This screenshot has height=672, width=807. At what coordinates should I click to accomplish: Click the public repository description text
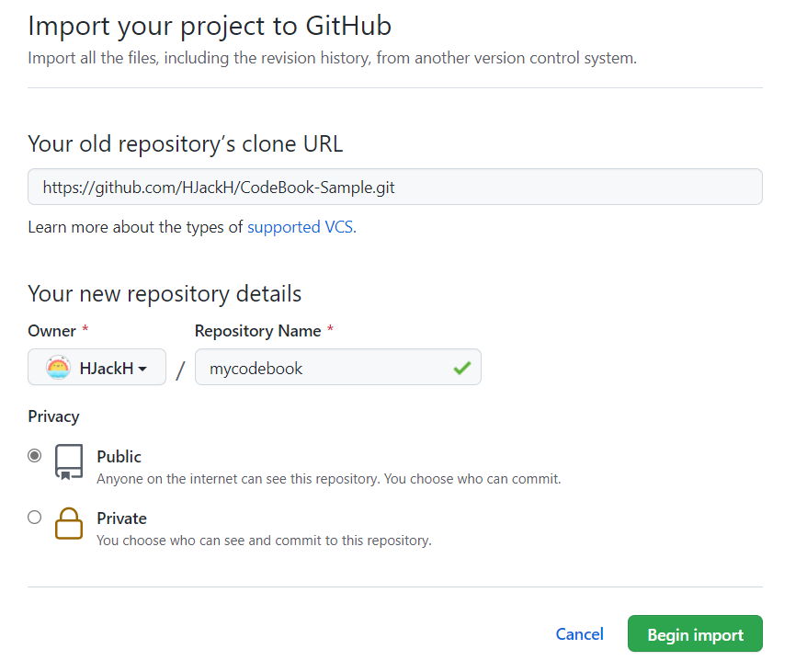click(328, 479)
